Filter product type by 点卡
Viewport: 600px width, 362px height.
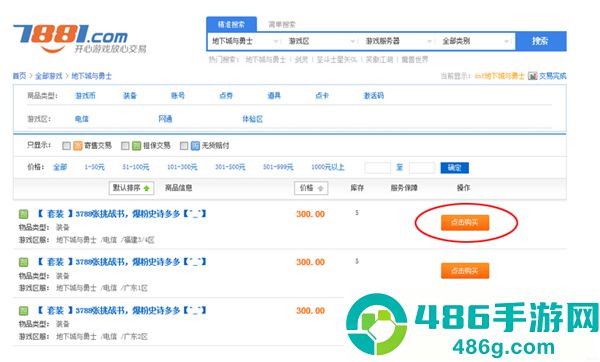coord(322,96)
